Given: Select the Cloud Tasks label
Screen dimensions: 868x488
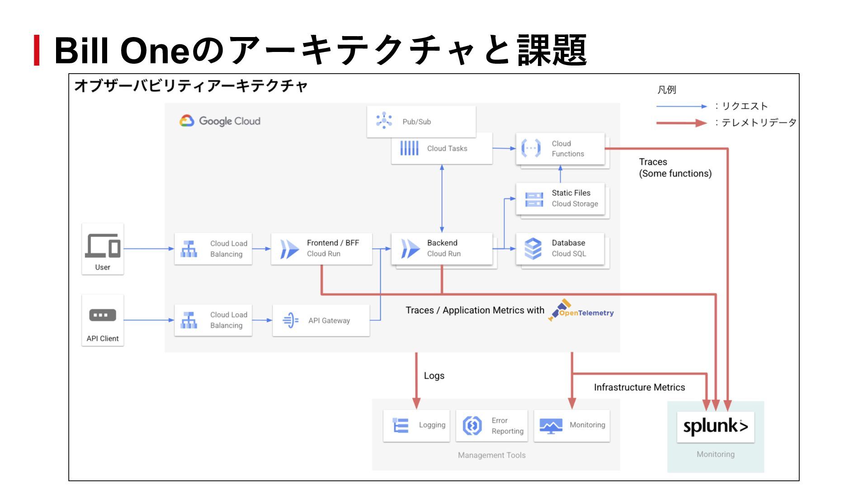Looking at the screenshot, I should coord(447,148).
